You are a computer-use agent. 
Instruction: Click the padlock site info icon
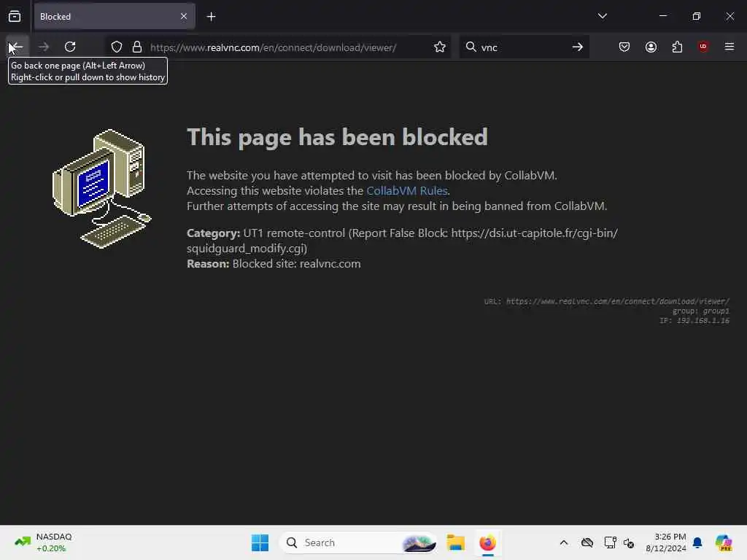pyautogui.click(x=137, y=47)
